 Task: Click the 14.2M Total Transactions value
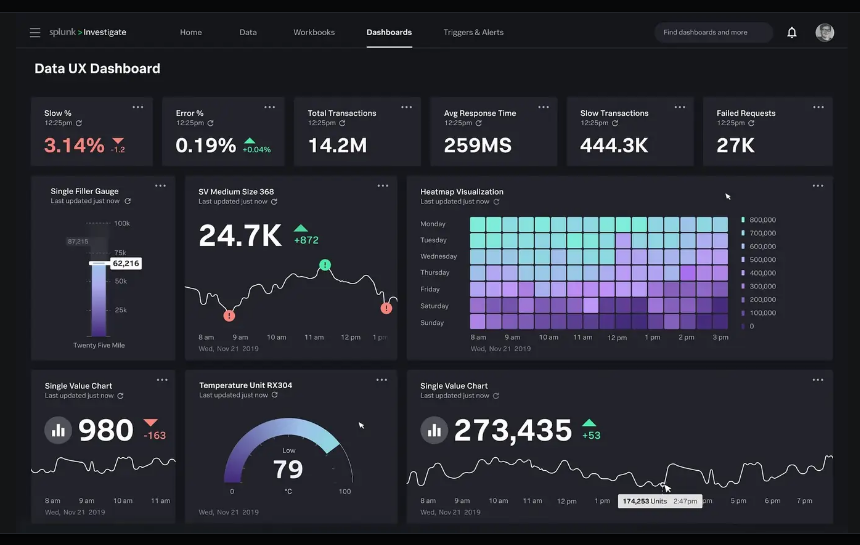pyautogui.click(x=337, y=145)
